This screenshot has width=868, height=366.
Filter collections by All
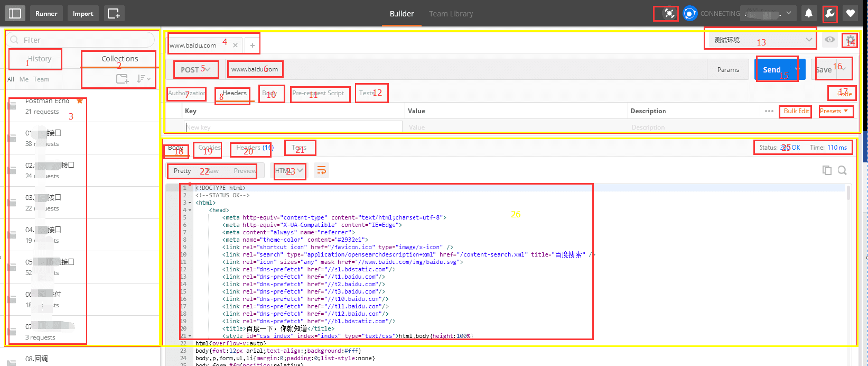[11, 79]
